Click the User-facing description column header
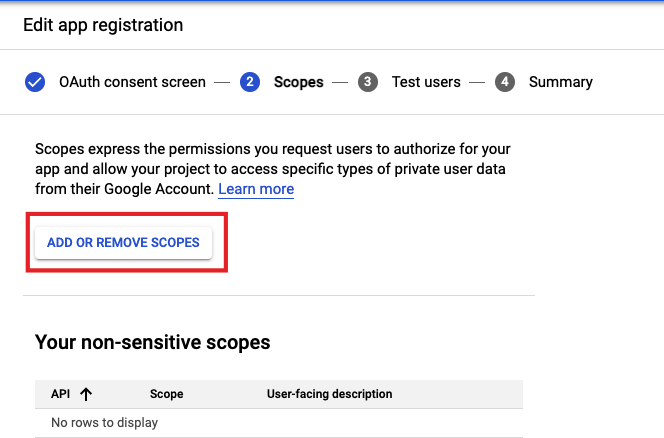This screenshot has height=438, width=664. click(329, 394)
